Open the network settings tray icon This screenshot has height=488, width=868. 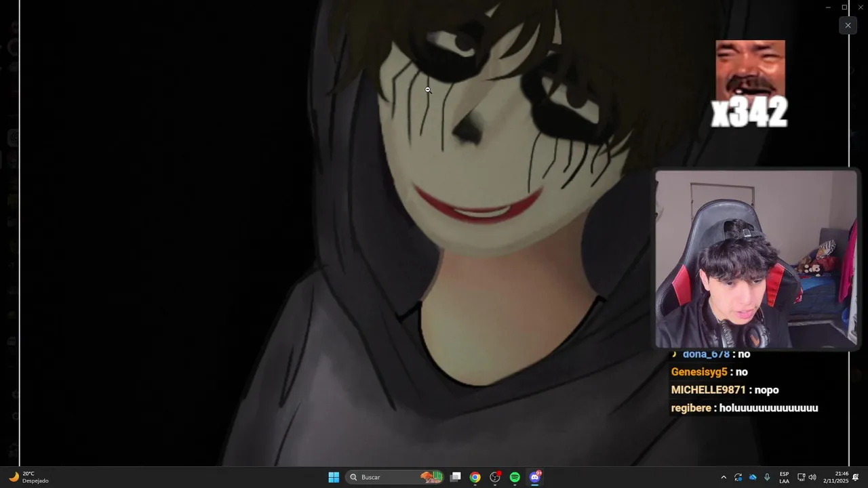pos(801,477)
